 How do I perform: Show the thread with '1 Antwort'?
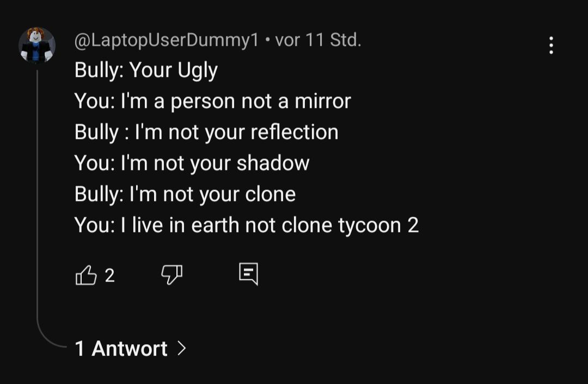click(121, 349)
